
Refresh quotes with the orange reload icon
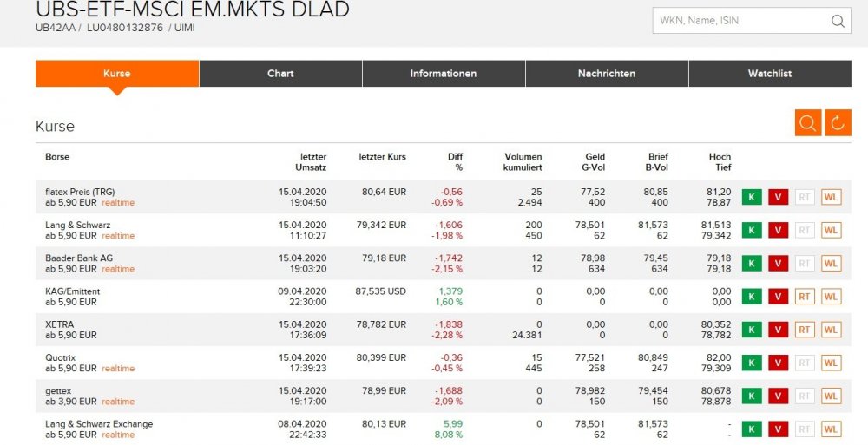(x=838, y=123)
